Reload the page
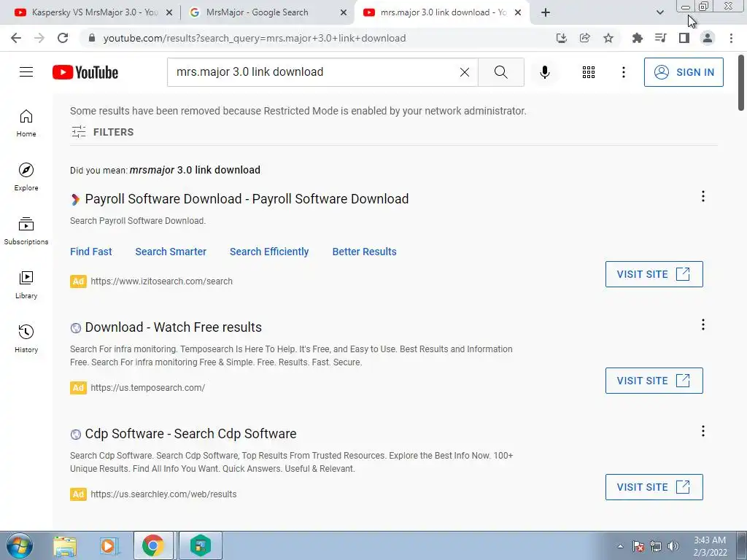The width and height of the screenshot is (747, 560). pyautogui.click(x=63, y=38)
